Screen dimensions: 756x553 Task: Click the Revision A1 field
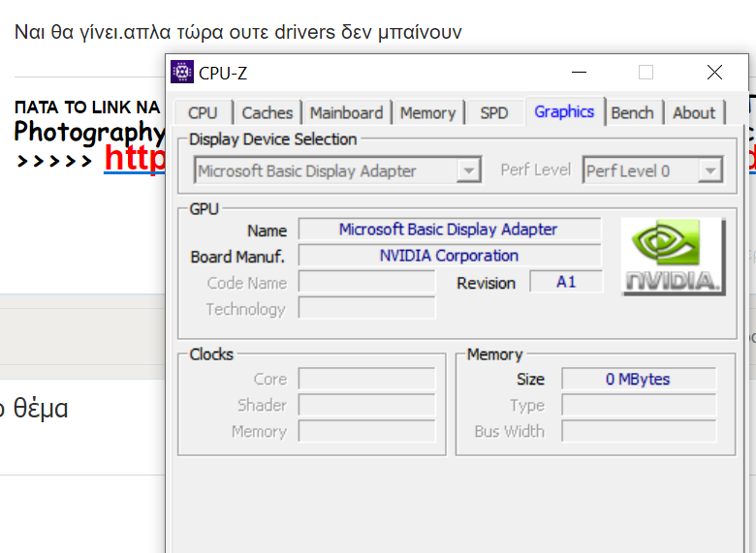pos(566,281)
